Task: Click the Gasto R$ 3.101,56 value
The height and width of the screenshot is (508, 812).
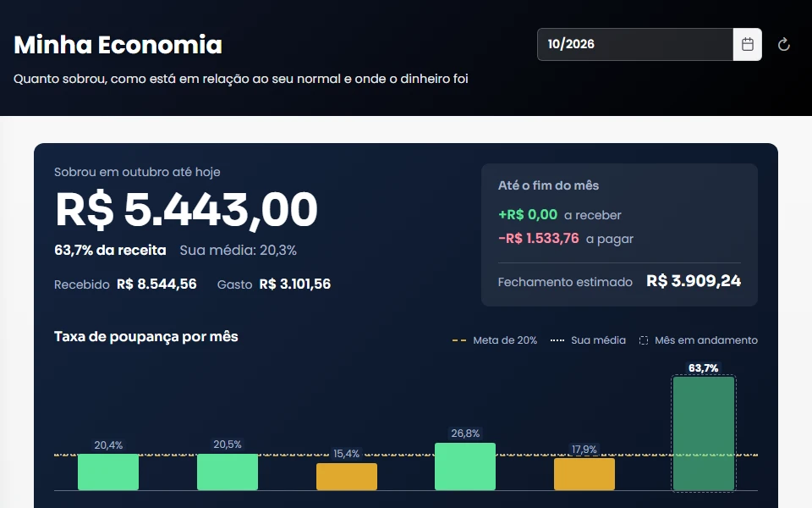Action: click(x=294, y=284)
